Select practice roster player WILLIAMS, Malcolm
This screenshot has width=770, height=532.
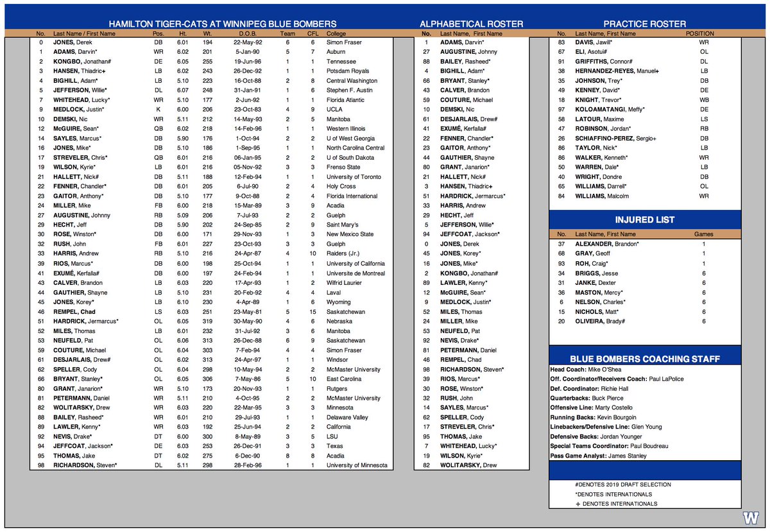602,196
